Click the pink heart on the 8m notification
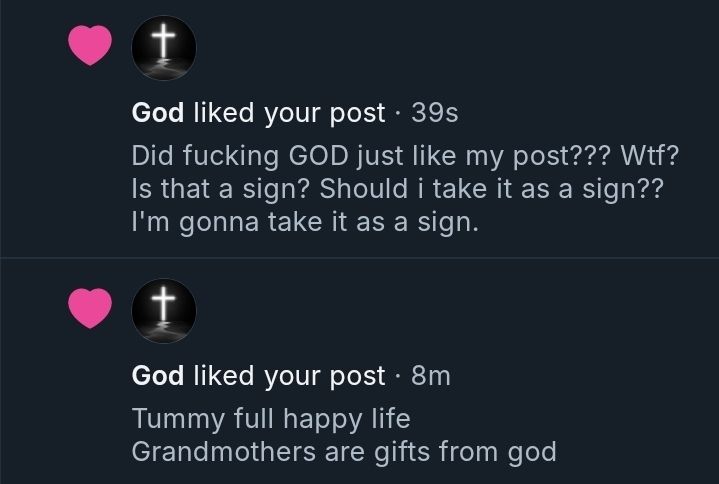The image size is (719, 484). pyautogui.click(x=90, y=306)
